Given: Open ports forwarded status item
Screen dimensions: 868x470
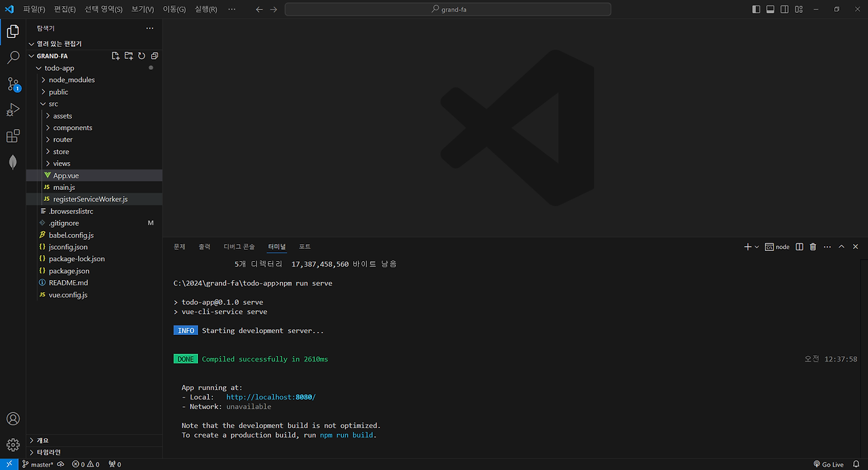Looking at the screenshot, I should pyautogui.click(x=115, y=465).
